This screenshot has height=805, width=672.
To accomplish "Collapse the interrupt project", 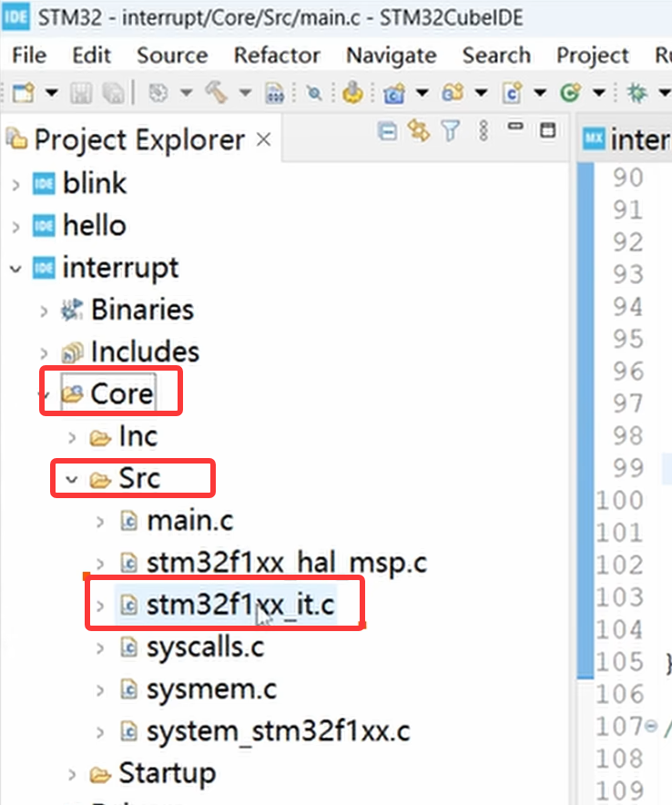I will tap(15, 269).
